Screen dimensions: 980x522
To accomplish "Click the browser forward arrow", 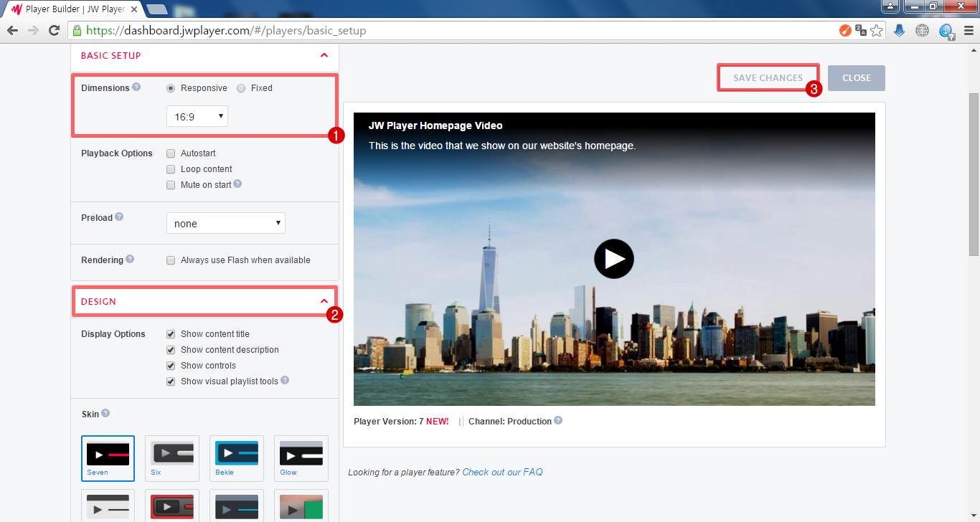I will [x=33, y=30].
